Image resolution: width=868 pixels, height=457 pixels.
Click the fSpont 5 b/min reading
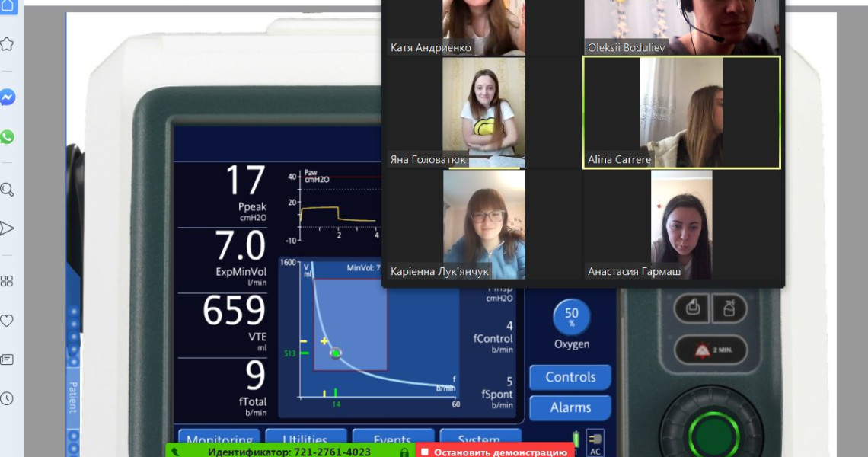click(x=496, y=393)
